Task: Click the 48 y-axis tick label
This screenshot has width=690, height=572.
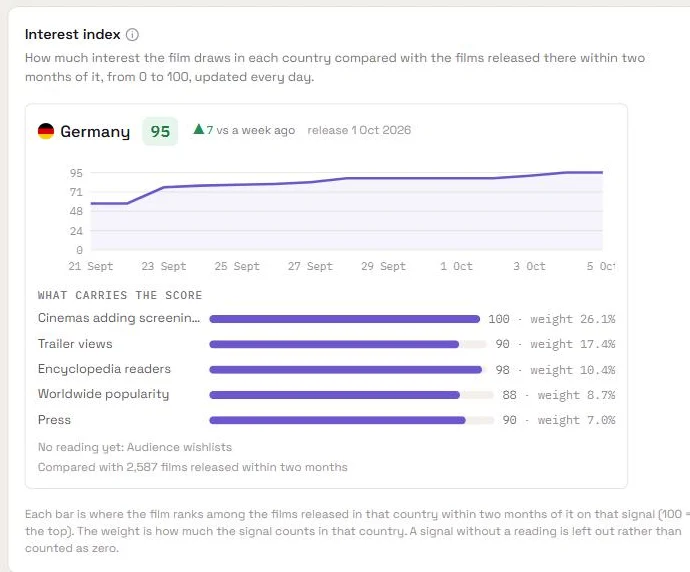Action: (76, 212)
